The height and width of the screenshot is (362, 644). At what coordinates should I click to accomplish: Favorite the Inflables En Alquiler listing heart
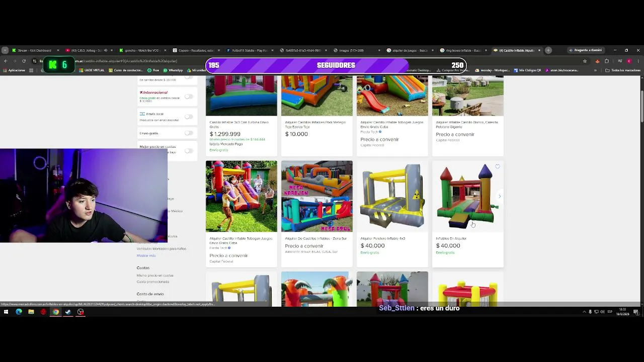point(498,166)
